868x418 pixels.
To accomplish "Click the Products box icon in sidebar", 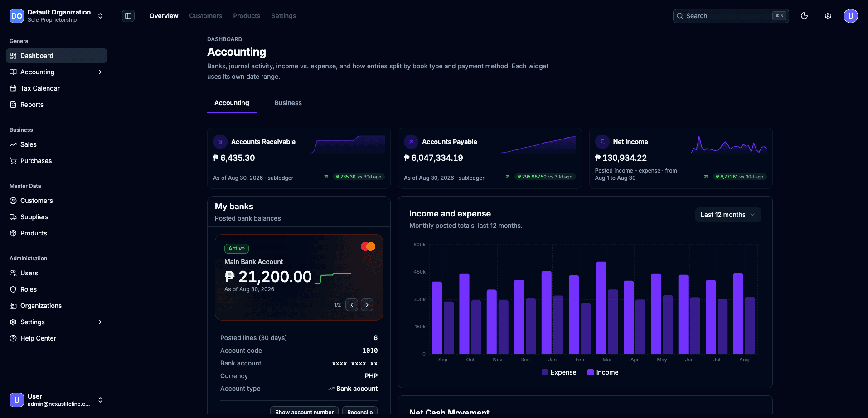I will click(13, 233).
